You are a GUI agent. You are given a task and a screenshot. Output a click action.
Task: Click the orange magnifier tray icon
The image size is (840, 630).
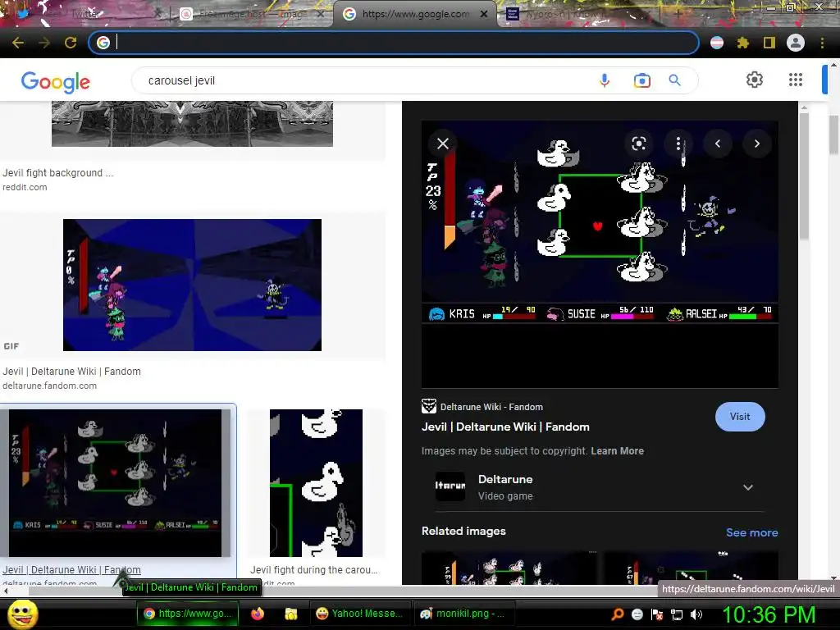pos(618,614)
